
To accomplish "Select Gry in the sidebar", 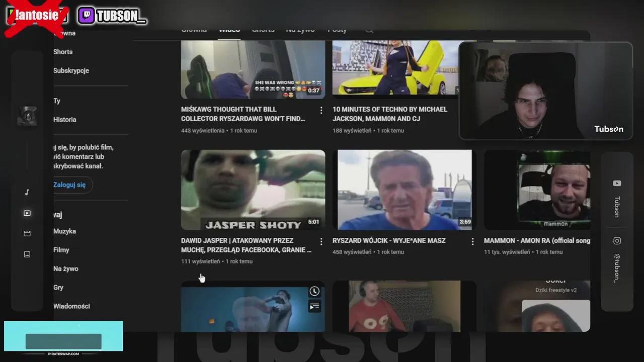I will (x=58, y=288).
